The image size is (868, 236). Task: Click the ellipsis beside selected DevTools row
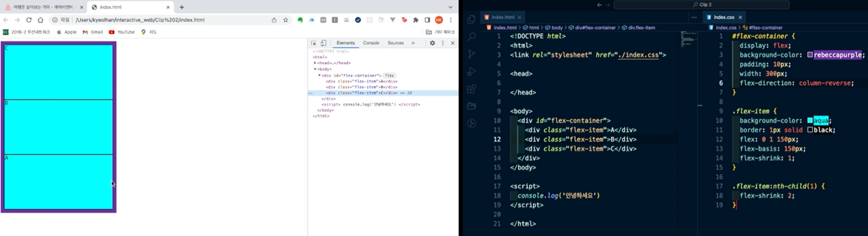tap(311, 93)
